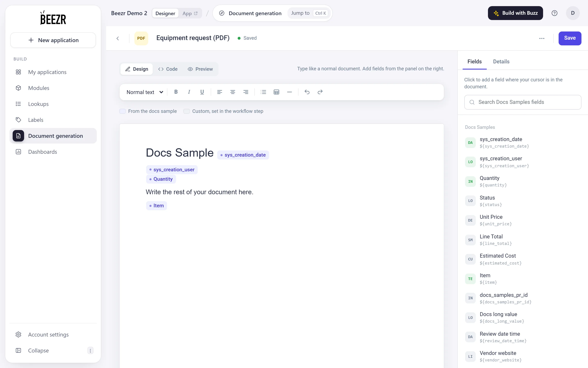
Task: Toggle bold formatting in the toolbar
Action: click(176, 92)
